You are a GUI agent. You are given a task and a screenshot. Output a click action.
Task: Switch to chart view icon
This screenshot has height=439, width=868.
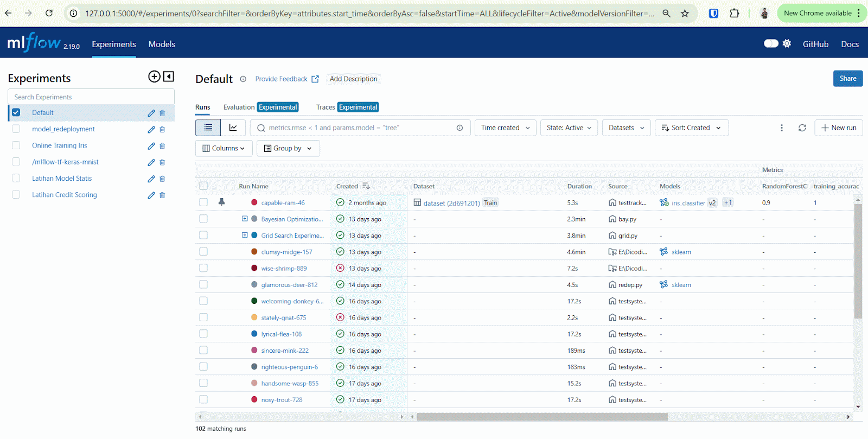pos(233,128)
